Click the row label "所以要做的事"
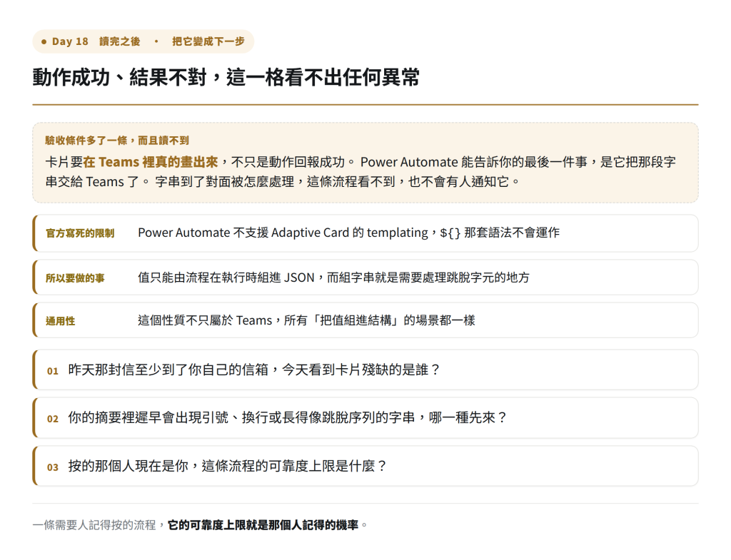Viewport: 731px width, 560px height. point(75,278)
